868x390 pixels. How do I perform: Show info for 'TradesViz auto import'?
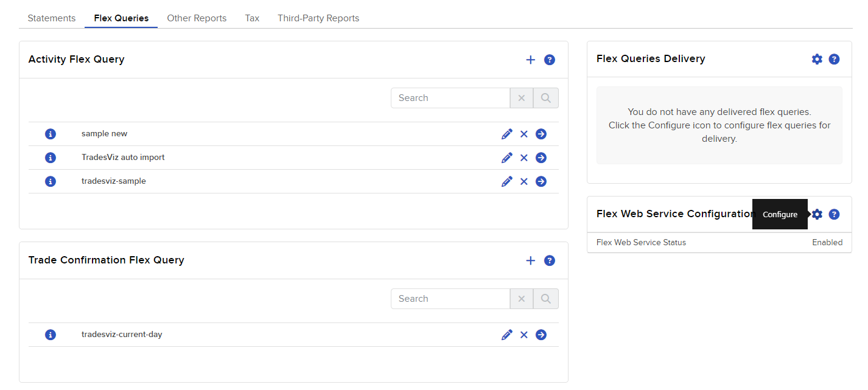click(x=51, y=158)
